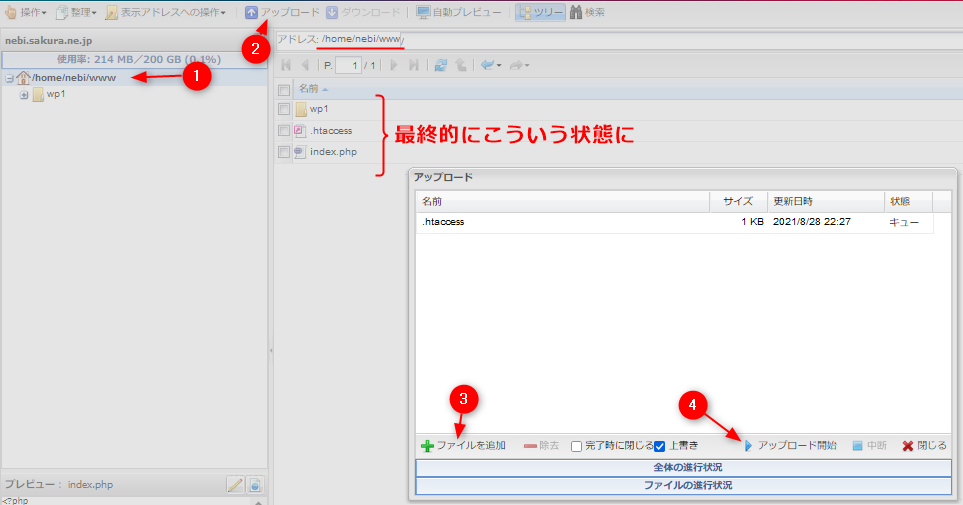Toggle the tree (ツリー) view button
The height and width of the screenshot is (505, 963).
pyautogui.click(x=540, y=13)
